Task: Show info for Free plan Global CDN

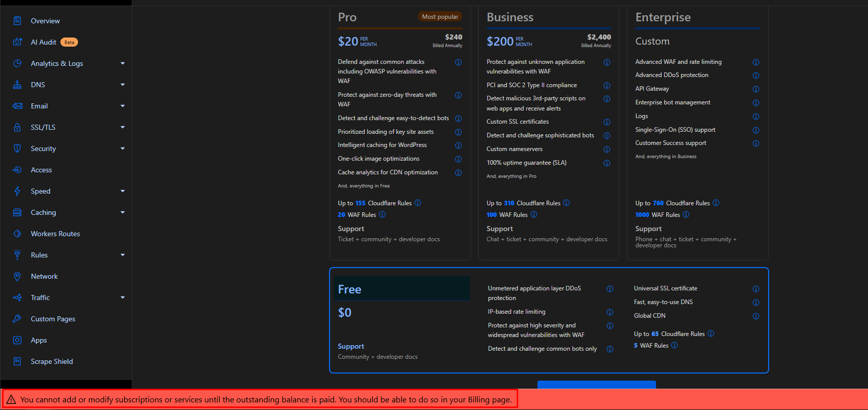Action: (756, 316)
